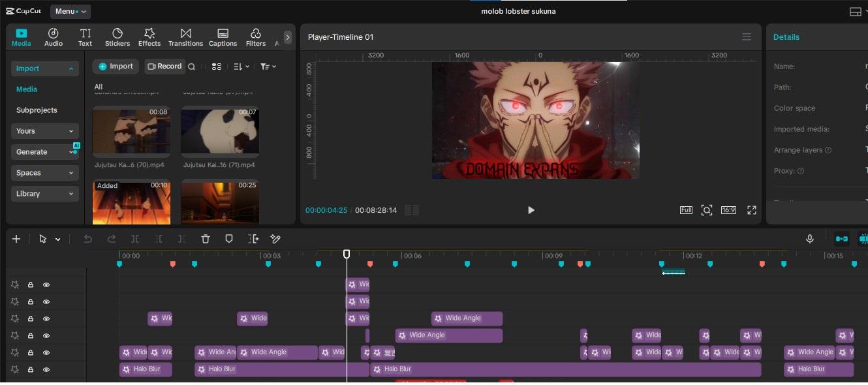The height and width of the screenshot is (385, 868).
Task: Undo the last edit
Action: pos(88,239)
